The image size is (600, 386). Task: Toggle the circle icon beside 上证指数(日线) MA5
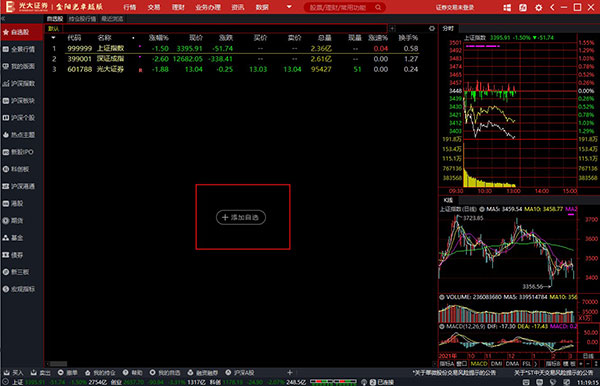[482, 209]
